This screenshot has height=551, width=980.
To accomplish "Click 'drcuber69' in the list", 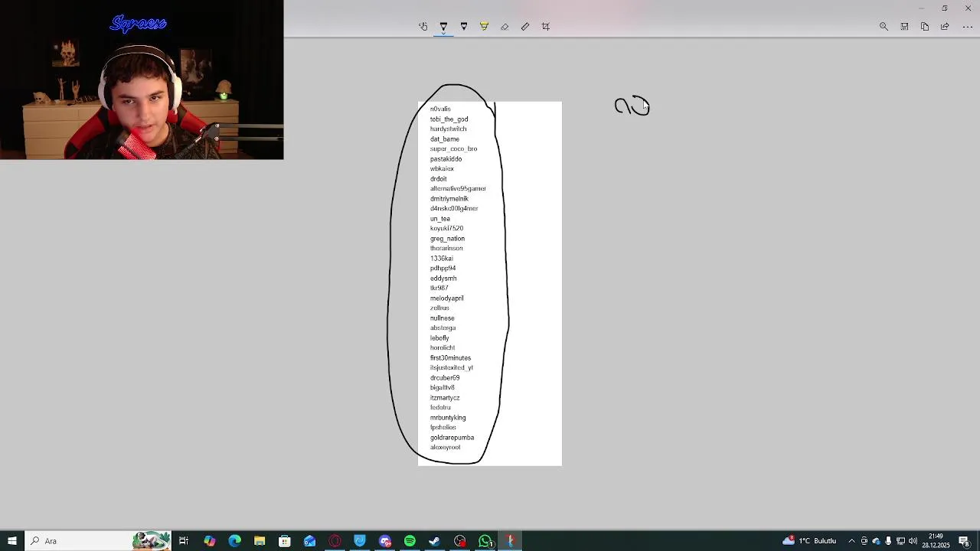I will [445, 378].
